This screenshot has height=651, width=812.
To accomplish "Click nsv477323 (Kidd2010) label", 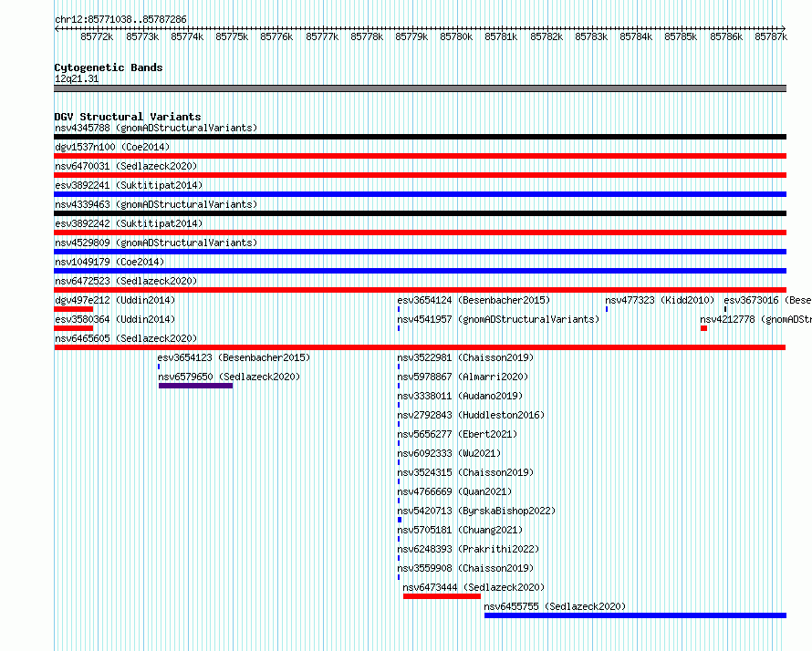I will click(x=660, y=300).
